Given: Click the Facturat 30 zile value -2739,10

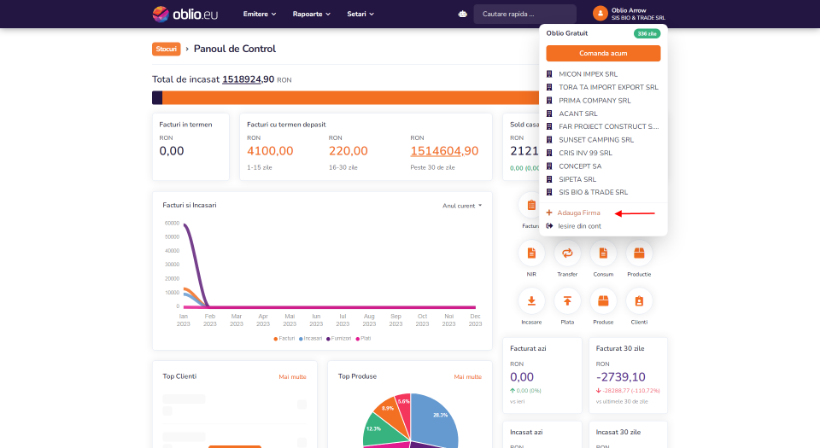Looking at the screenshot, I should pos(621,377).
